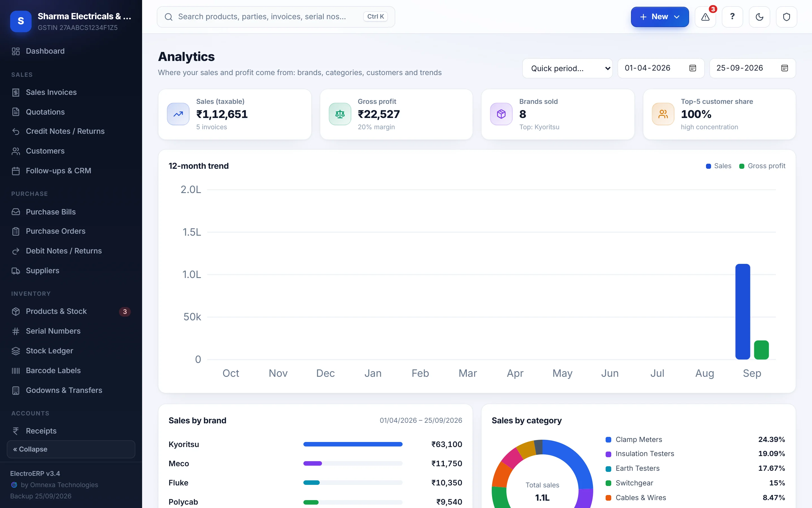Collapse the sidebar
Viewport: 812px width, 508px height.
click(71, 449)
